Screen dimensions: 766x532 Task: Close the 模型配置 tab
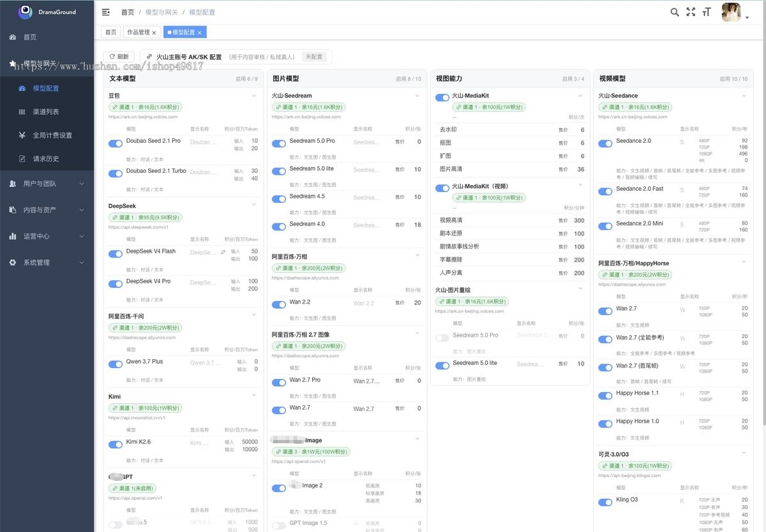click(x=199, y=33)
